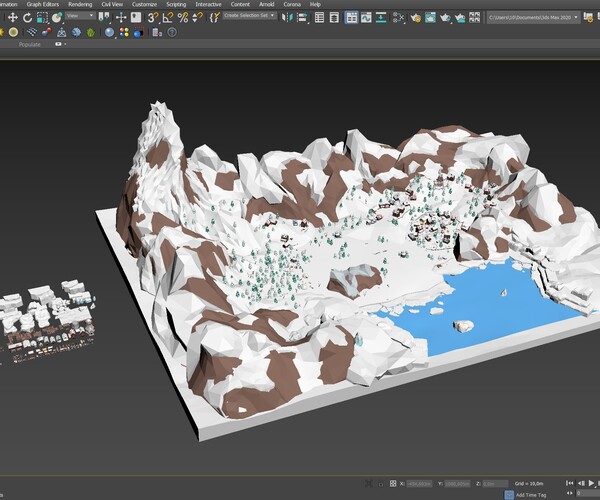Toggle Angle Snap
Viewport: 600px width, 500px height.
(x=168, y=18)
